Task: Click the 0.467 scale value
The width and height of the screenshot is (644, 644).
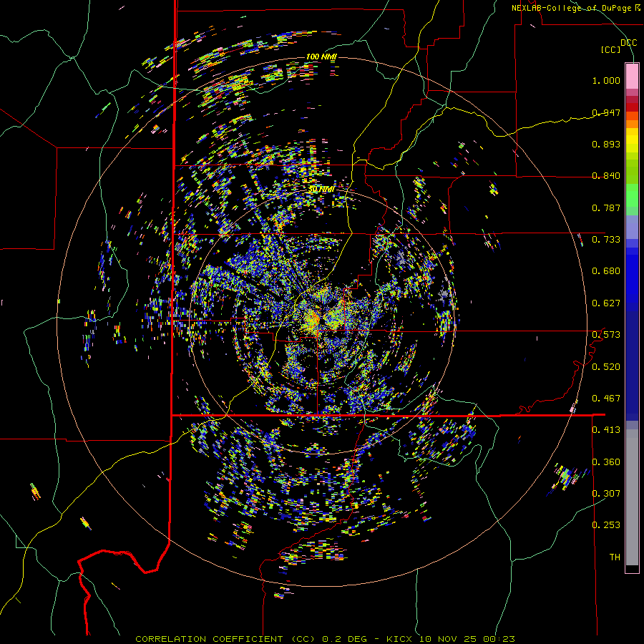Action: pyautogui.click(x=606, y=399)
